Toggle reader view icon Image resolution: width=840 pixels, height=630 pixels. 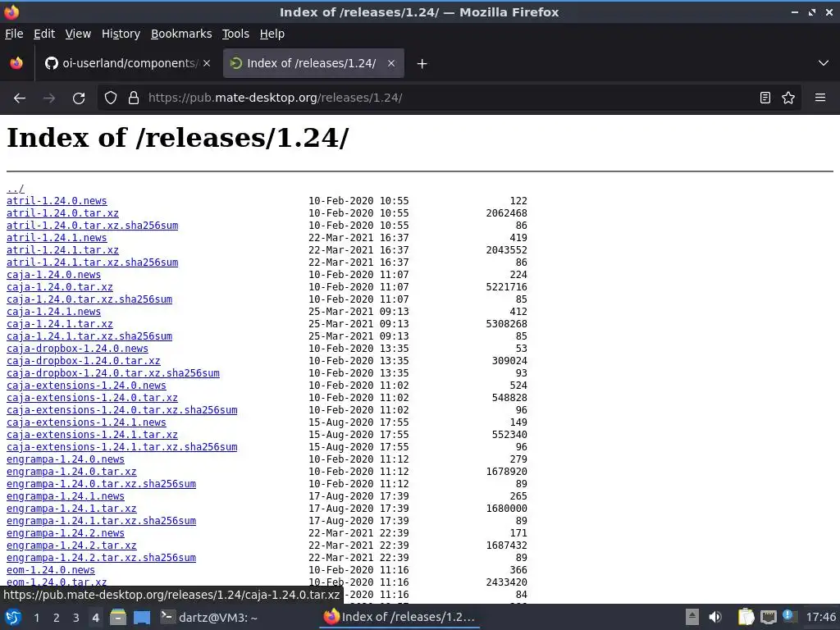765,98
